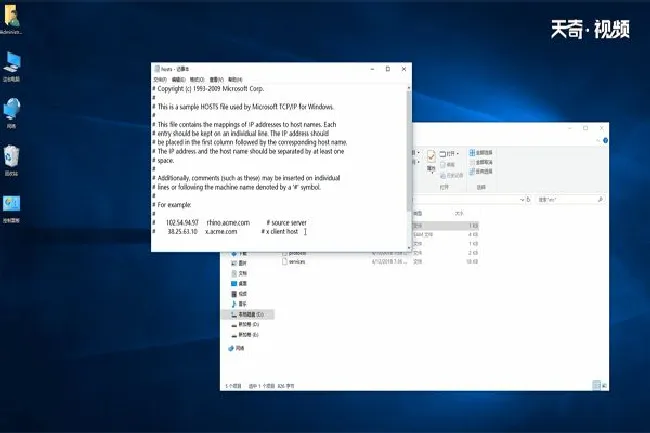
Task: Click the '# x client host' comment text
Action: pos(280,232)
